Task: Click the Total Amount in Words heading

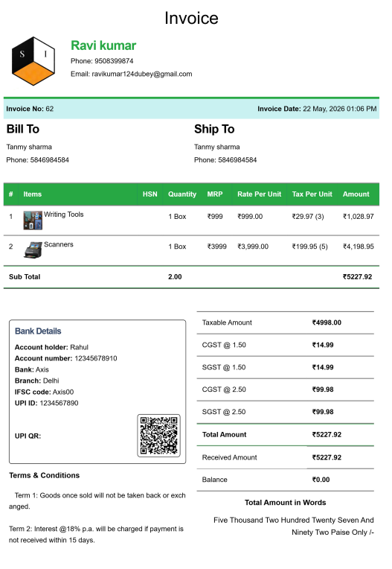Action: (x=285, y=503)
